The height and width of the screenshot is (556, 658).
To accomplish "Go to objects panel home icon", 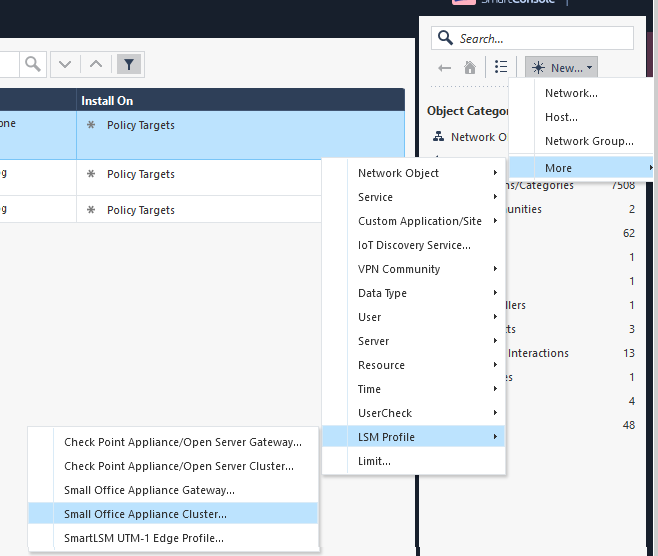I will tap(470, 68).
